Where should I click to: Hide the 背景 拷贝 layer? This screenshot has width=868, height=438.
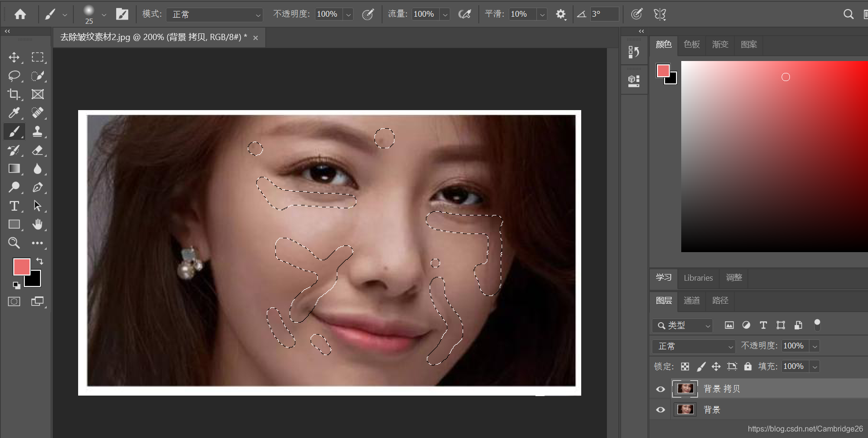tap(660, 389)
